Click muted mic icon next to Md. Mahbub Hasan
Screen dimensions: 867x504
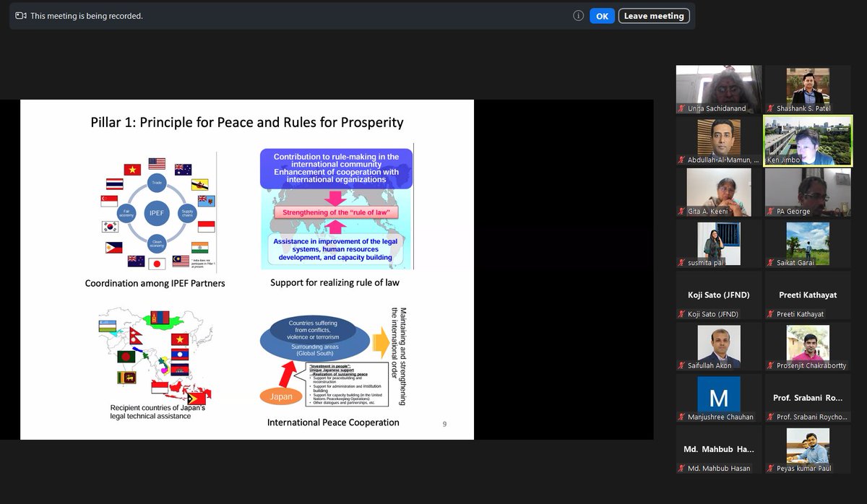pyautogui.click(x=682, y=468)
